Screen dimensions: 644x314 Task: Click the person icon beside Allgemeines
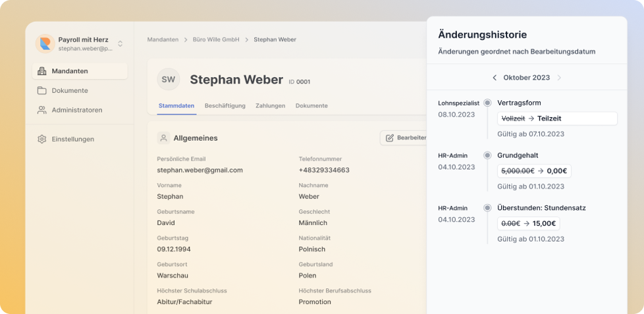[163, 138]
